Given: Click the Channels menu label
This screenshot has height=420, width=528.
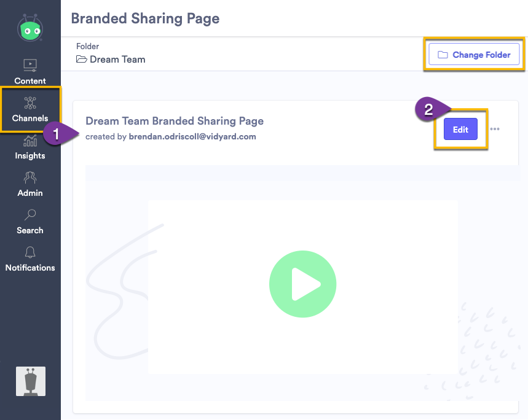Looking at the screenshot, I should (x=30, y=119).
